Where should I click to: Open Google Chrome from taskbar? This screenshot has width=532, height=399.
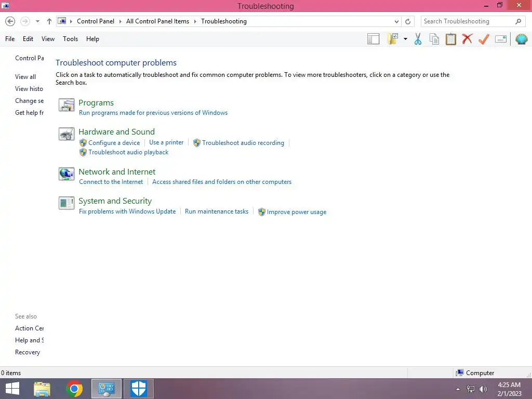[74, 389]
